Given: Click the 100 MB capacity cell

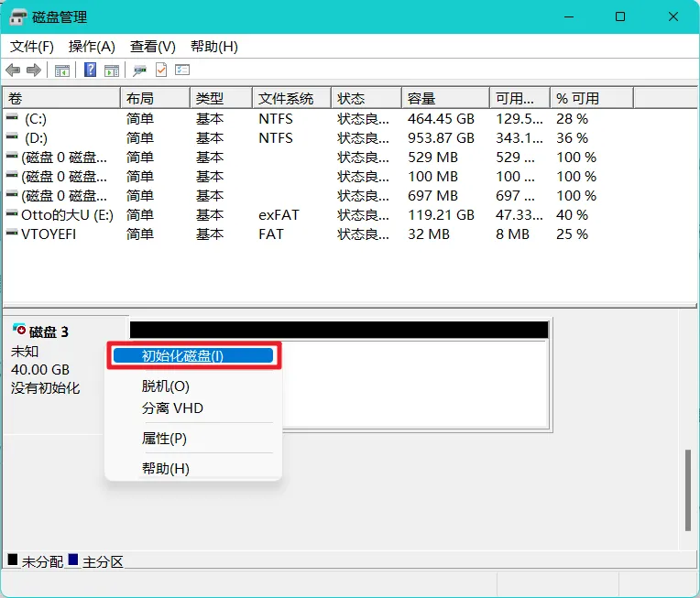Looking at the screenshot, I should click(433, 176).
